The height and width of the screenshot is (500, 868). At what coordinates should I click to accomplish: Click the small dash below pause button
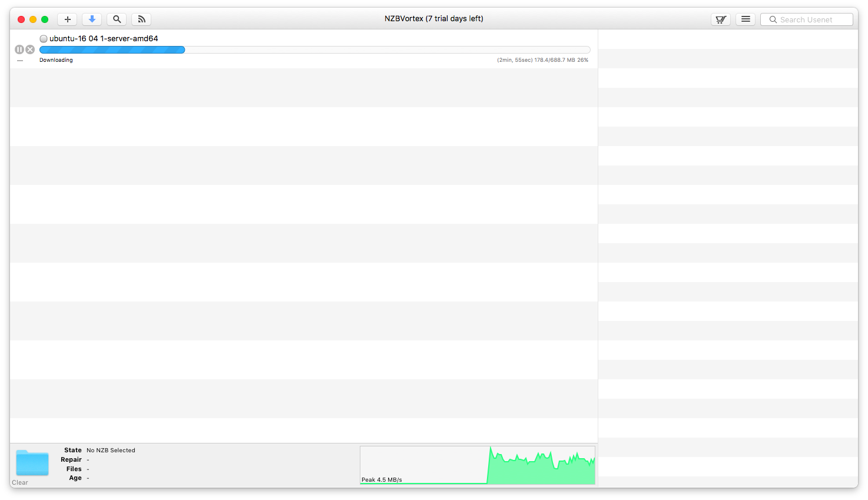click(x=20, y=61)
